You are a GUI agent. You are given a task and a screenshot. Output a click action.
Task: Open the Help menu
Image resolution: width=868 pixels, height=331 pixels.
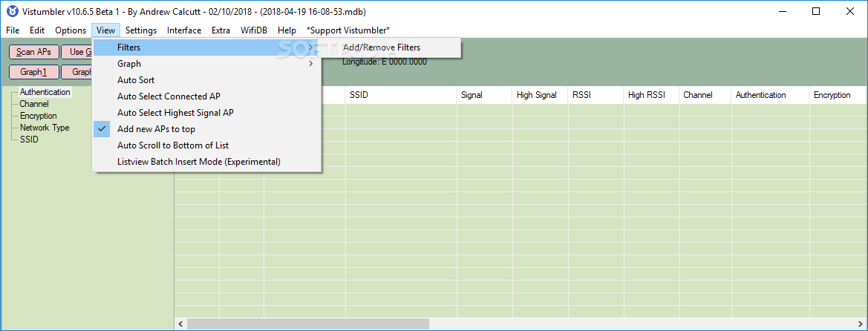tap(287, 30)
